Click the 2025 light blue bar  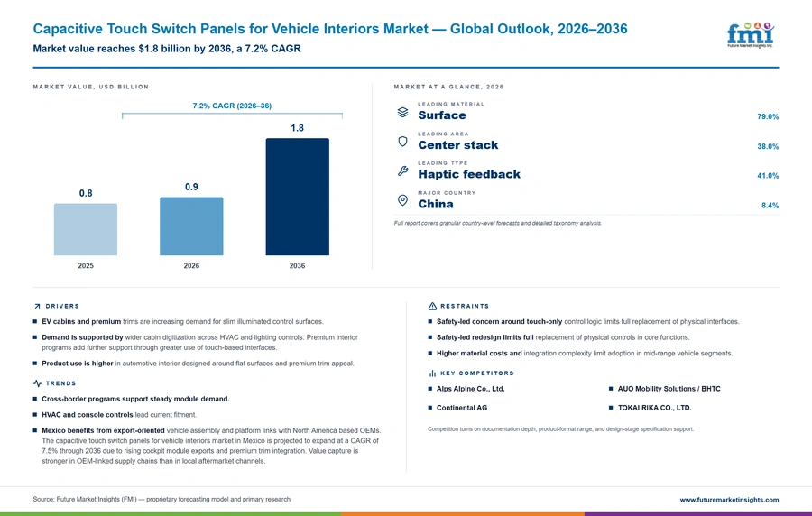[x=86, y=229]
